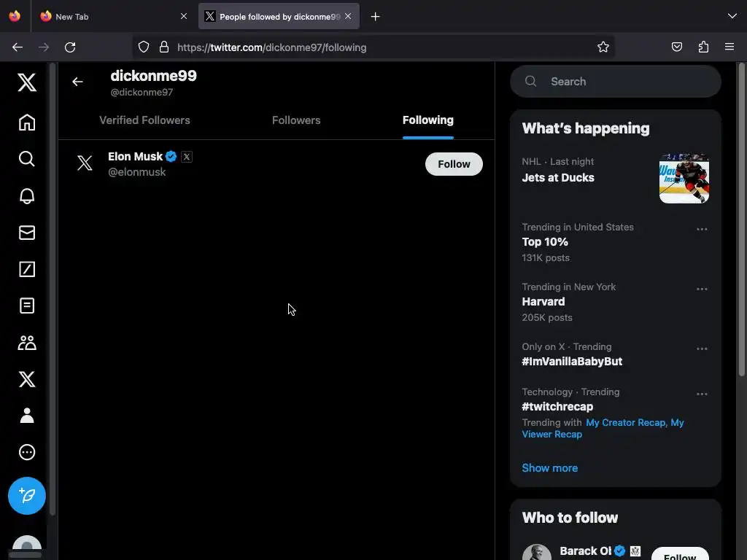Switch to Verified Followers tab
Image resolution: width=747 pixels, height=560 pixels.
144,120
